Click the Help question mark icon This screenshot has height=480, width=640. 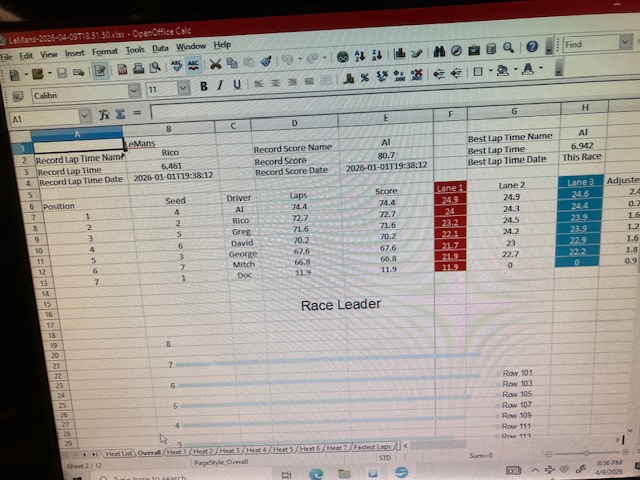pos(533,46)
